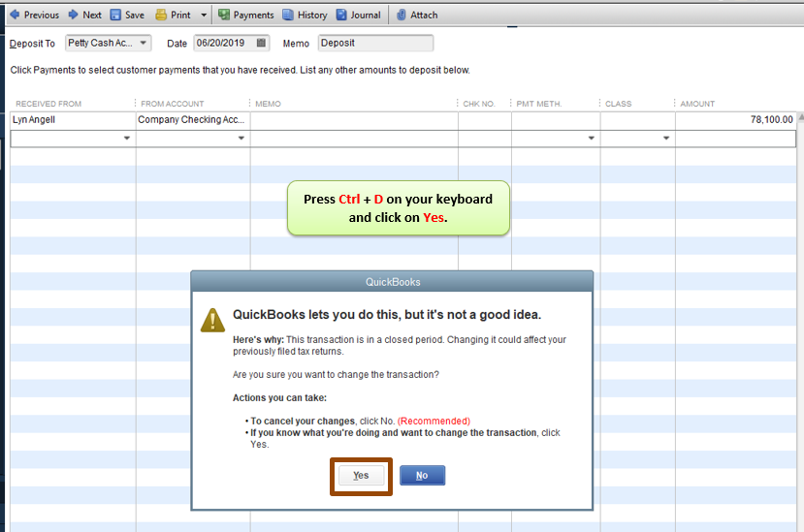Click the Journal label in toolbar
This screenshot has height=532, width=804.
[366, 16]
